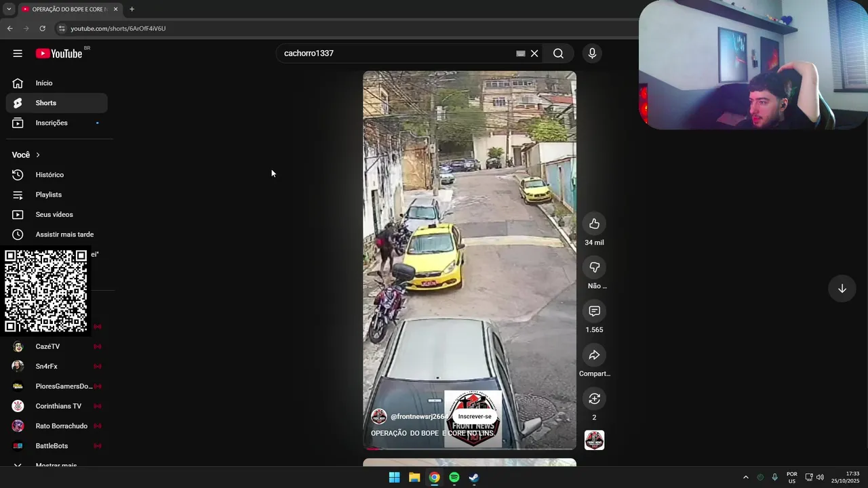Image resolution: width=868 pixels, height=488 pixels.
Task: Select Shorts in the sidebar
Action: click(57, 103)
